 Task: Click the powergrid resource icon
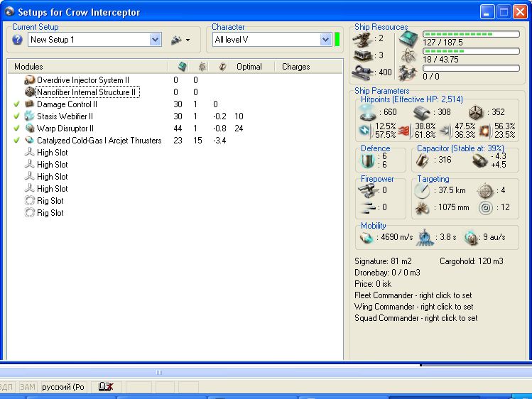pos(408,55)
